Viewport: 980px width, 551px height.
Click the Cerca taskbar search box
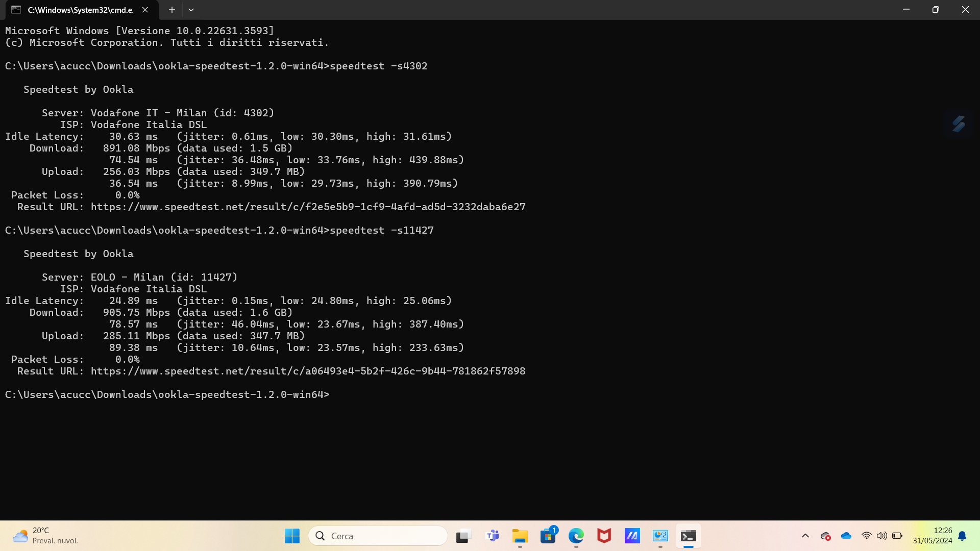378,536
